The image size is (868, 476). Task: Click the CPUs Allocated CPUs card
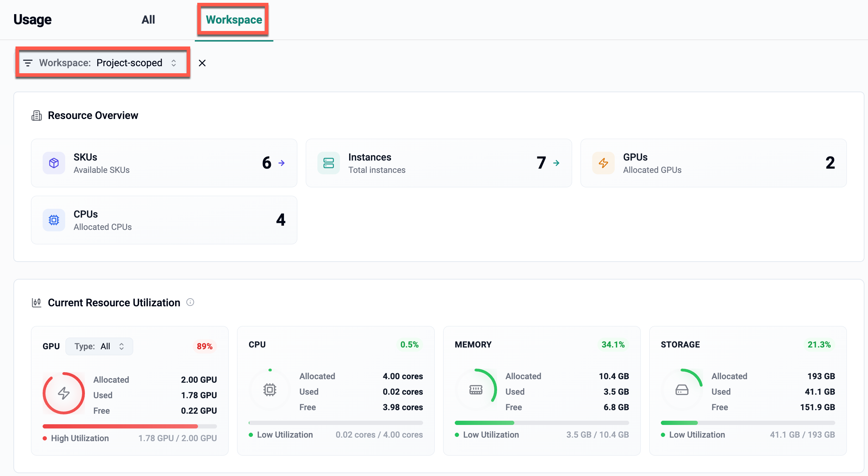[x=164, y=220]
